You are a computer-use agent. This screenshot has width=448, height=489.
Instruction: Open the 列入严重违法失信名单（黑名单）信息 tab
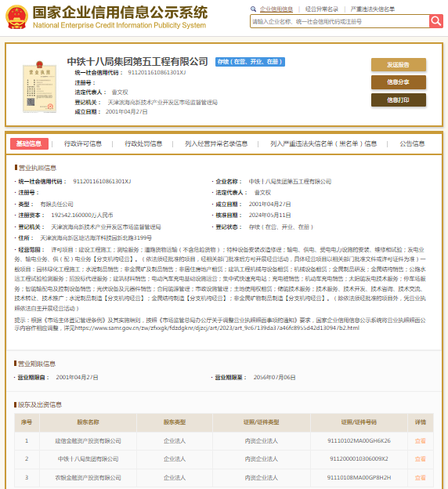point(323,143)
